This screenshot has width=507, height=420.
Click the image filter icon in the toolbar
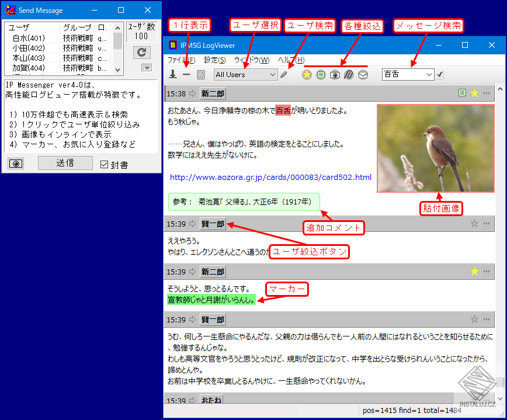coord(334,75)
